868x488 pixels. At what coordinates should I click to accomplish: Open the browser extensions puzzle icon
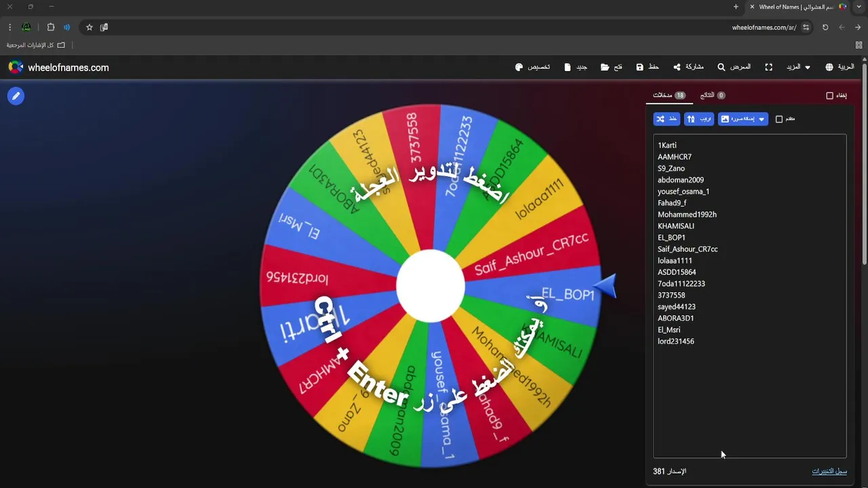pyautogui.click(x=50, y=27)
